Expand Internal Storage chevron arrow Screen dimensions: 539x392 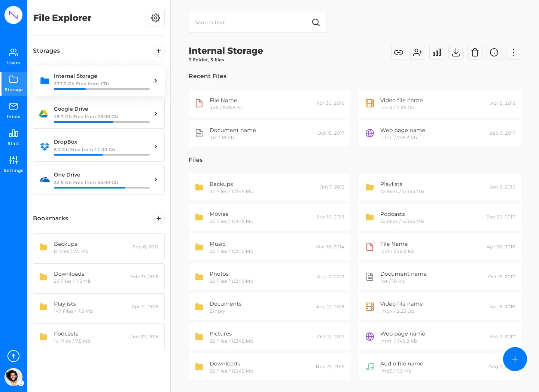(156, 81)
